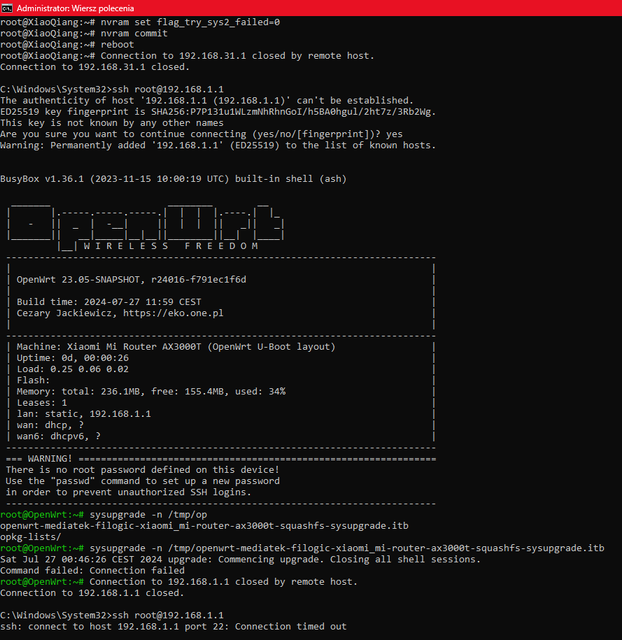Click 'OpenWrt 23.05-SNAPSHOT, r24016-f791ec1f6d' line
622x640 pixels.
(131, 280)
